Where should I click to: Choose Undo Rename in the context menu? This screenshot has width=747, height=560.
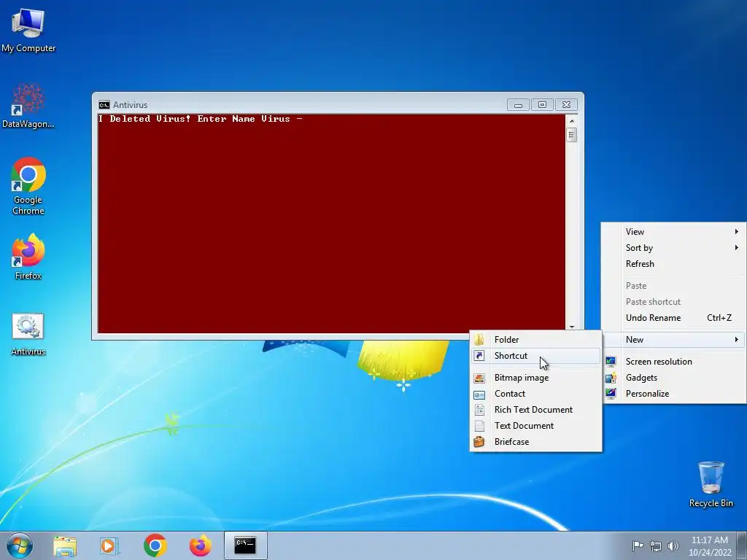pyautogui.click(x=673, y=318)
